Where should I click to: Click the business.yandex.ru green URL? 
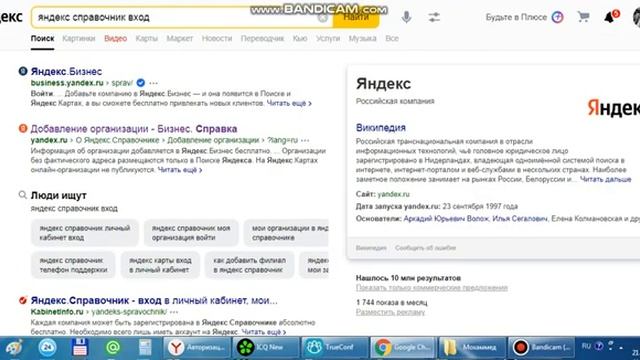tap(67, 83)
